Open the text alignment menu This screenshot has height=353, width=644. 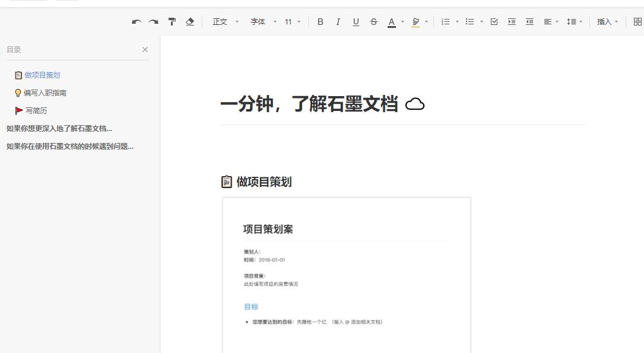[551, 22]
